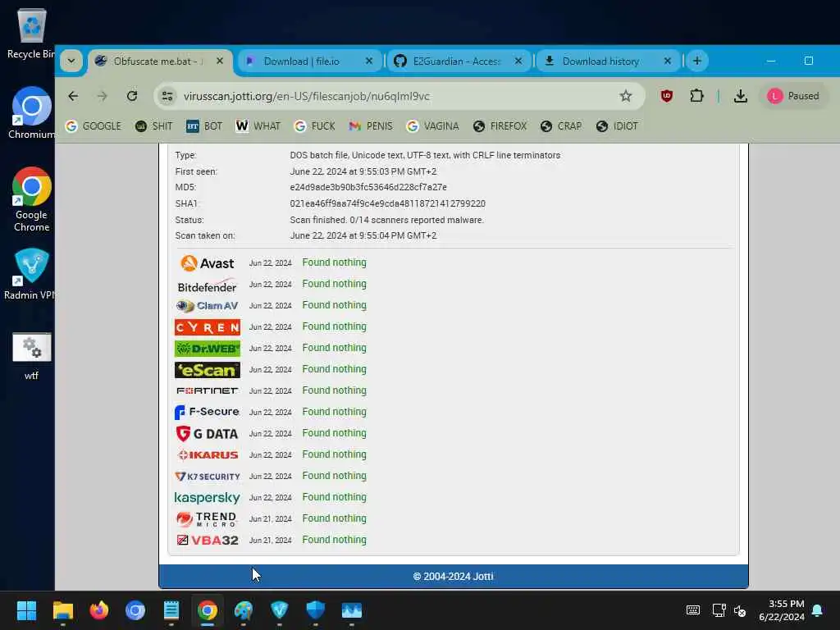The width and height of the screenshot is (840, 630).
Task: Click the VBA32 scanner logo
Action: [207, 540]
